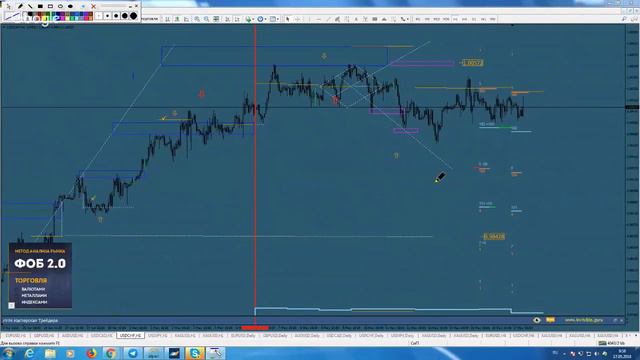This screenshot has height=360, width=640.
Task: Click the ФОБ 2.0 banner thumbnail
Action: coord(40,276)
